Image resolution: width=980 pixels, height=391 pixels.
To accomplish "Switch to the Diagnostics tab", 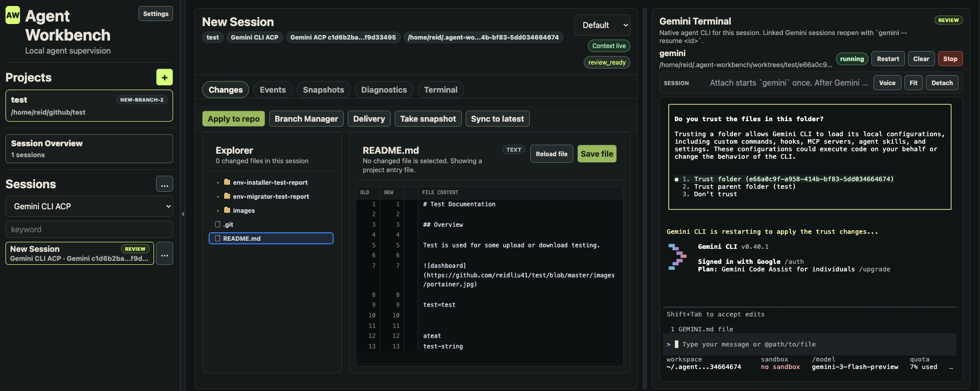I will click(x=384, y=90).
